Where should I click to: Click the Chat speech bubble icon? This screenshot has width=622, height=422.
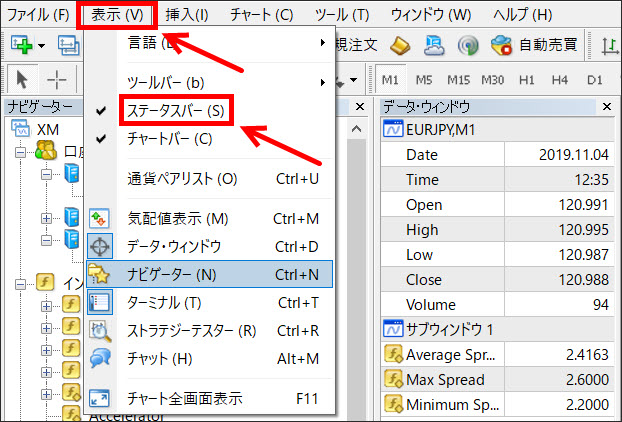click(x=100, y=358)
